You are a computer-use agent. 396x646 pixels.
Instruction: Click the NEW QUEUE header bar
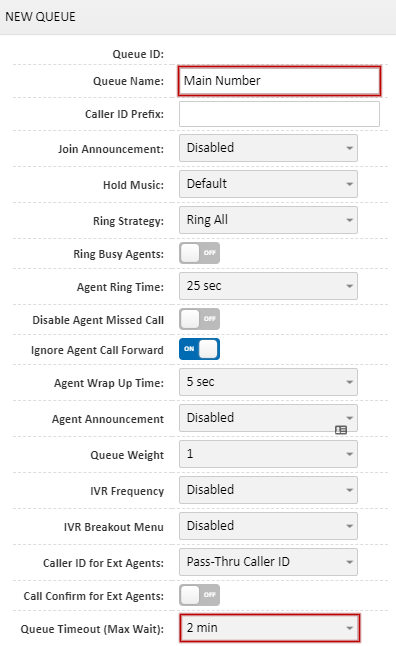tap(198, 17)
